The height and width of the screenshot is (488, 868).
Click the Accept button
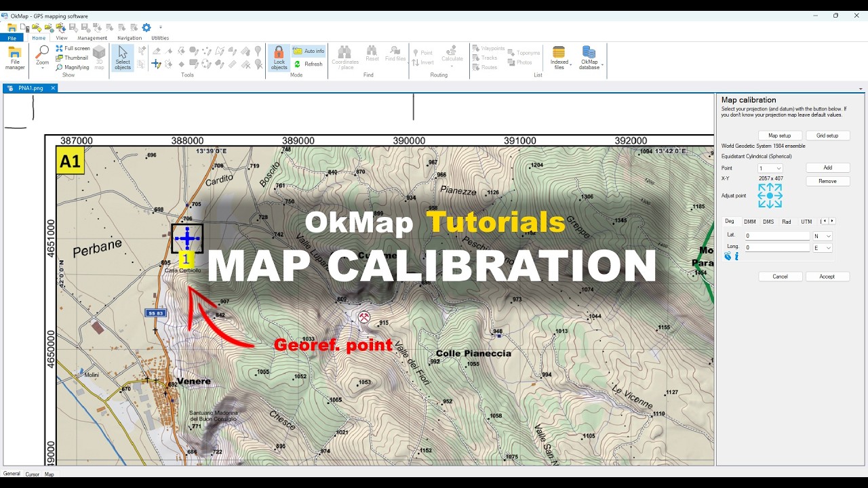click(827, 277)
